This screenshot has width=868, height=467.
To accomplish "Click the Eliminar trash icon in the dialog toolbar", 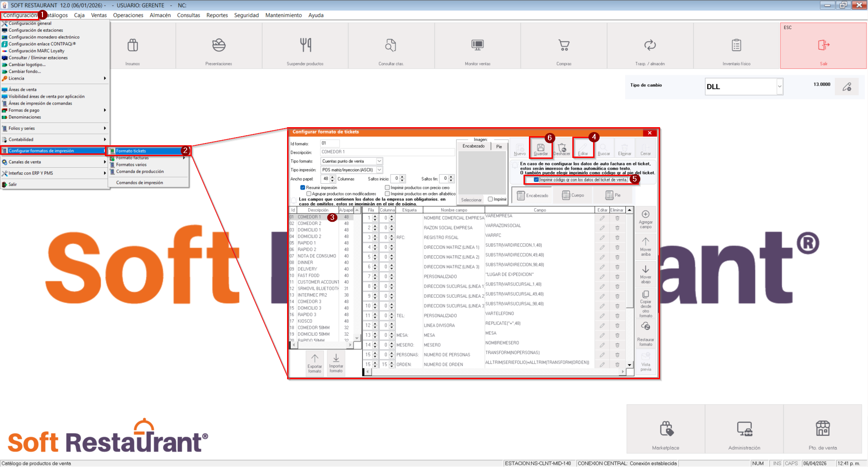I will [625, 149].
